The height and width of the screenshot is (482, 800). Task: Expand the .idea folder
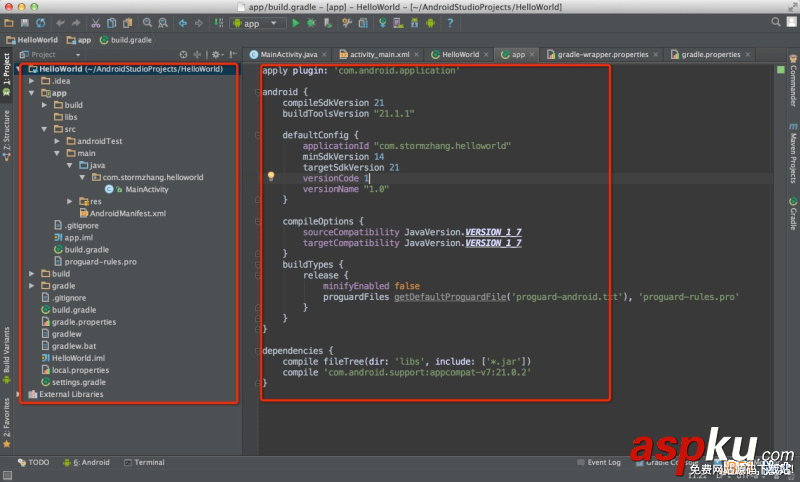[x=32, y=81]
